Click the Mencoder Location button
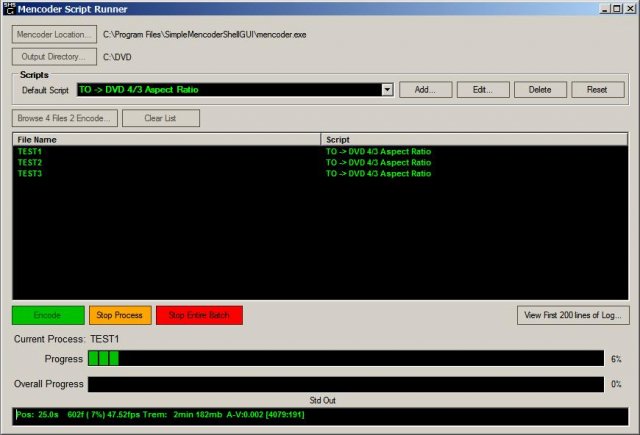640x435 pixels. tap(54, 34)
